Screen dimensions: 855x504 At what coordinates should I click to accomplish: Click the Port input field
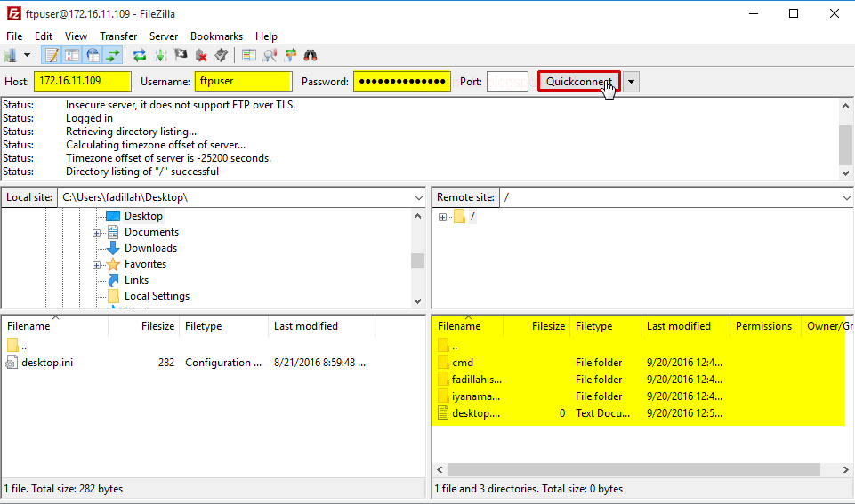pyautogui.click(x=507, y=81)
